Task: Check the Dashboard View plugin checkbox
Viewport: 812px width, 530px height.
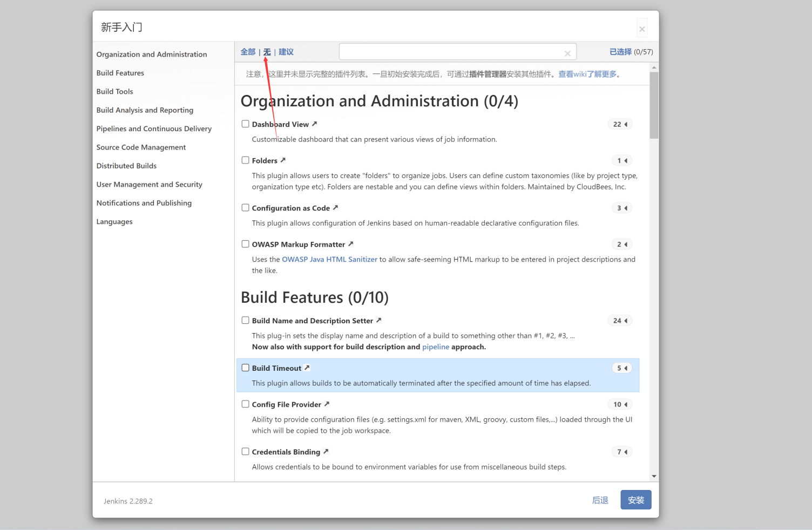Action: coord(245,124)
